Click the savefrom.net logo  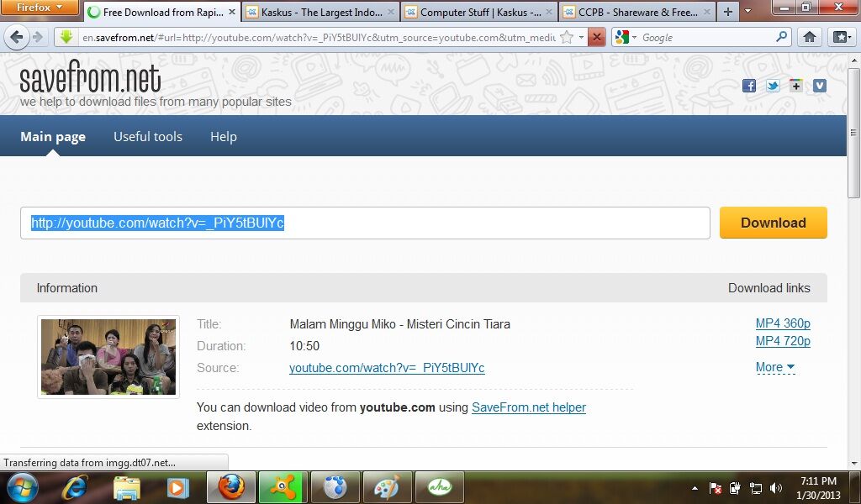90,77
